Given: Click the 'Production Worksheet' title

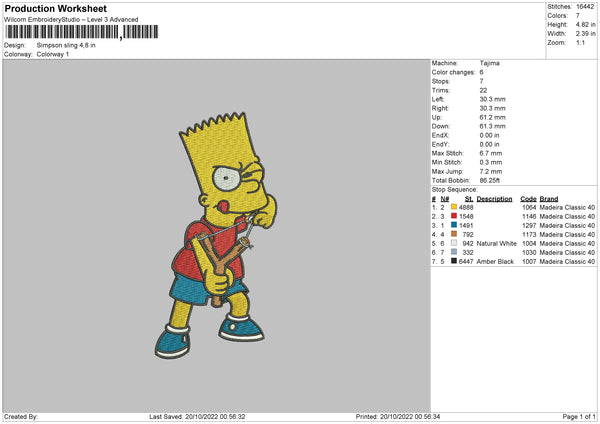Looking at the screenshot, I should pos(55,8).
